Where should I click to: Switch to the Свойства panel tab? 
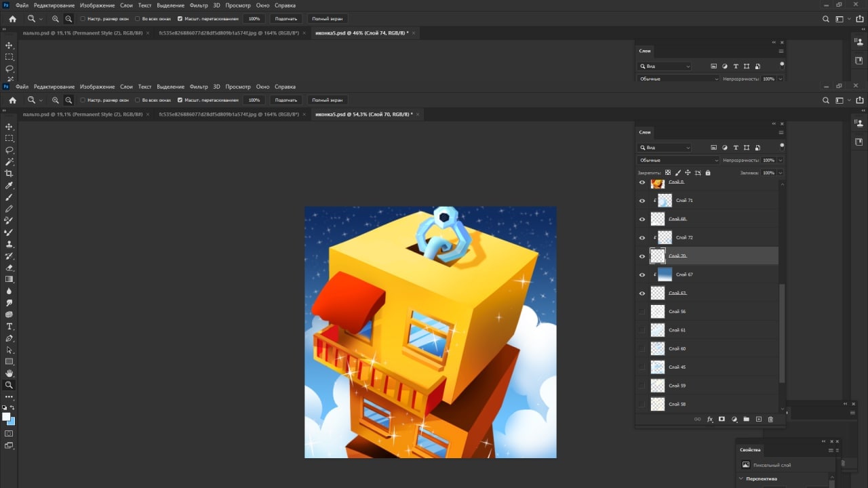(750, 450)
